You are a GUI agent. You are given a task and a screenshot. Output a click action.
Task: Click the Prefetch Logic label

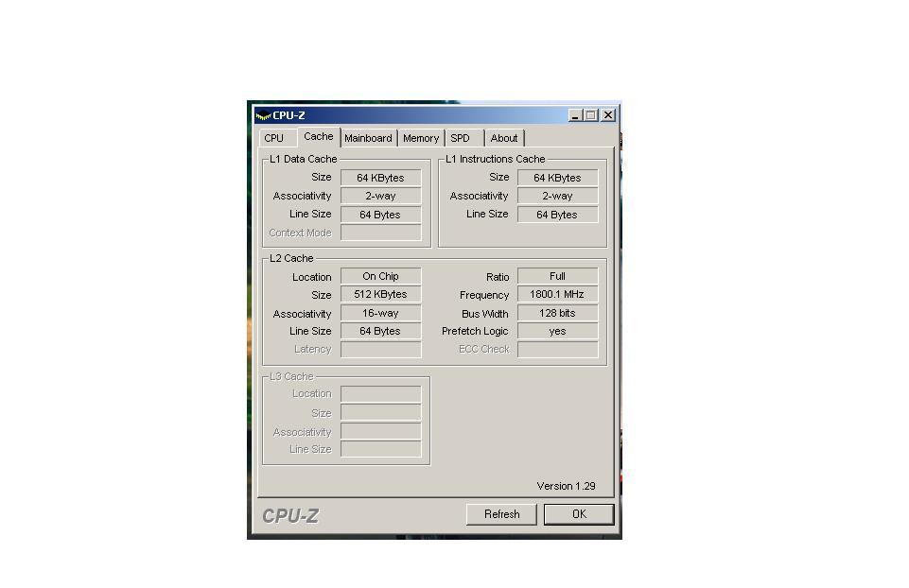pos(475,332)
